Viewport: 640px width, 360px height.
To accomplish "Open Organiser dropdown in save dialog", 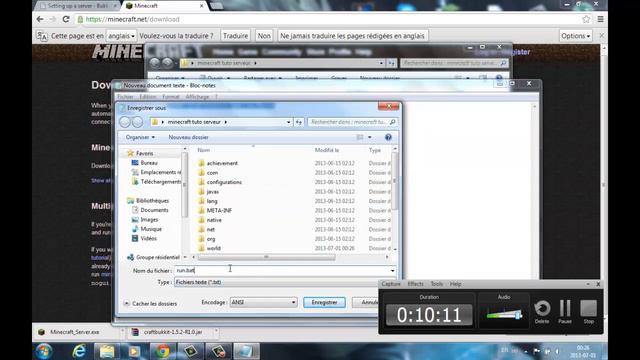I will point(140,137).
